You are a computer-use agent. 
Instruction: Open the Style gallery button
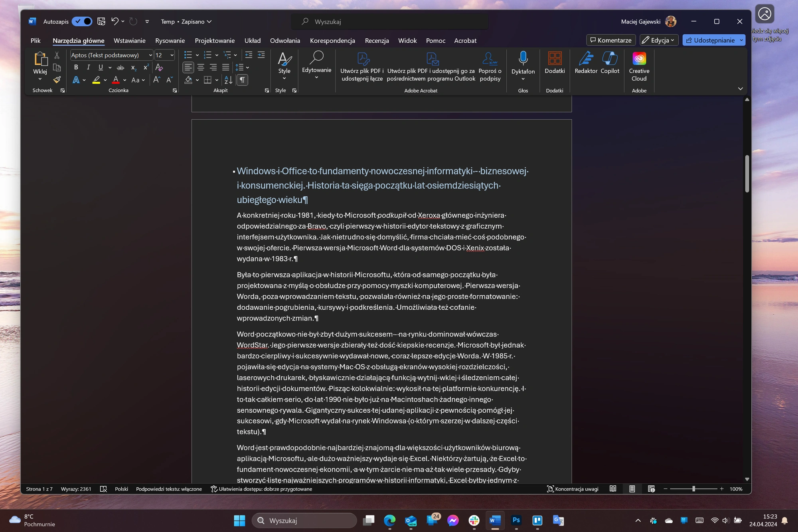tap(284, 66)
